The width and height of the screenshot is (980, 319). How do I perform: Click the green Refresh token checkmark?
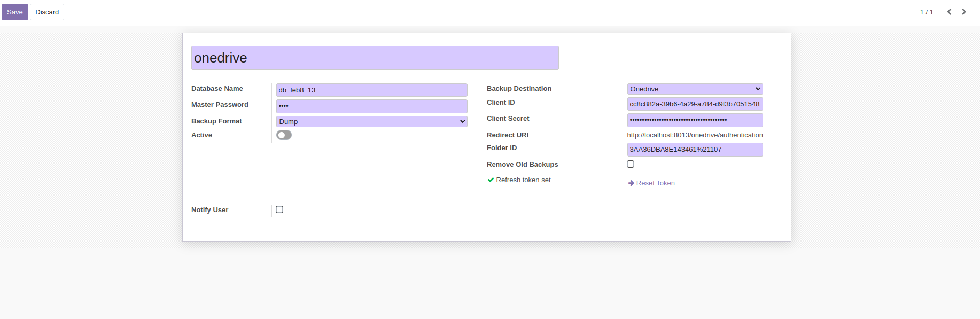[x=491, y=180]
